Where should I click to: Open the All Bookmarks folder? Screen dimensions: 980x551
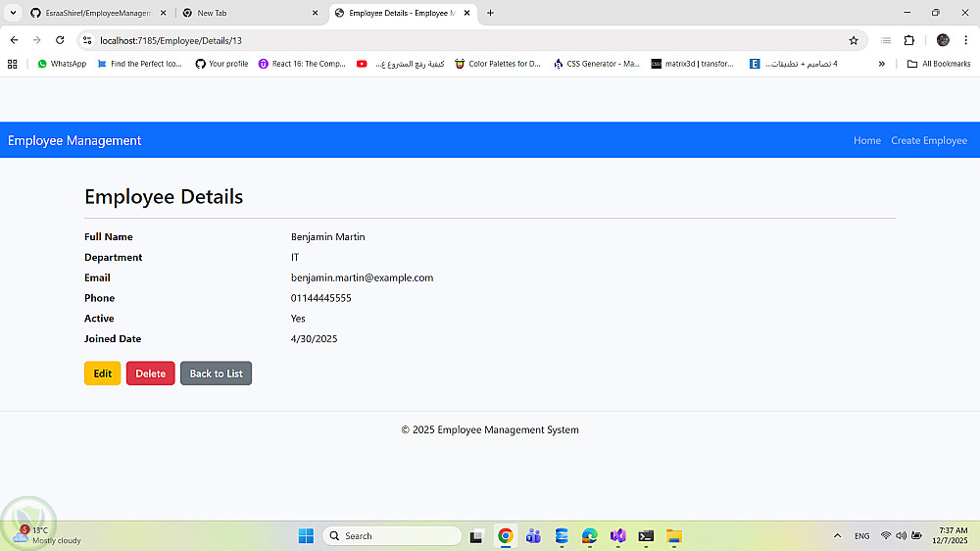[939, 64]
